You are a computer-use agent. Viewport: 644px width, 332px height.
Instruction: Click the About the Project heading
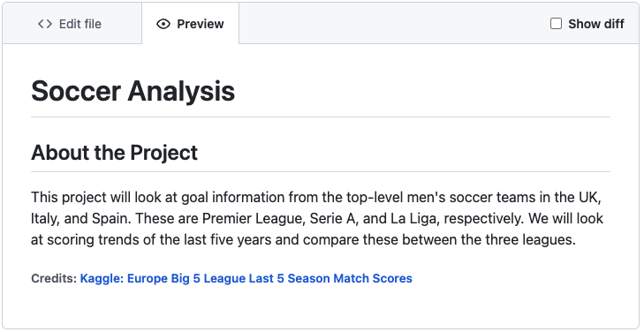click(x=114, y=153)
